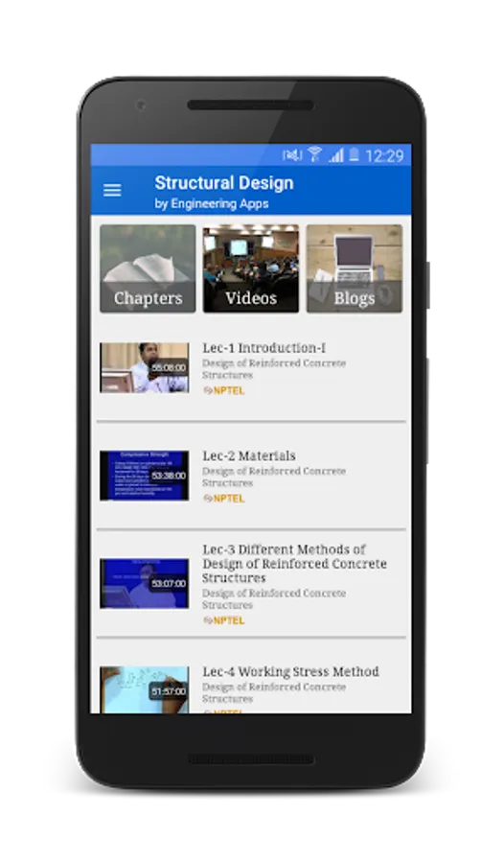
Task: Play the Lec-3 Different Methods video thumbnail
Action: [x=144, y=583]
